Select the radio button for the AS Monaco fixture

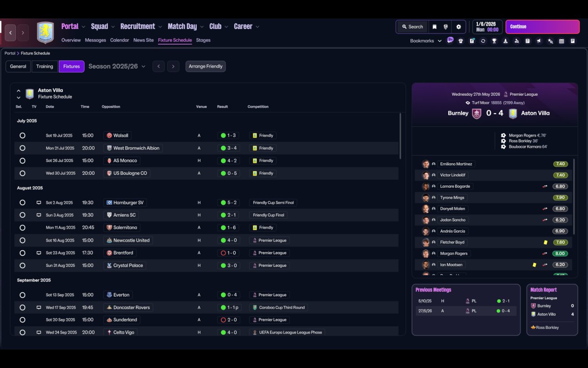(x=23, y=161)
